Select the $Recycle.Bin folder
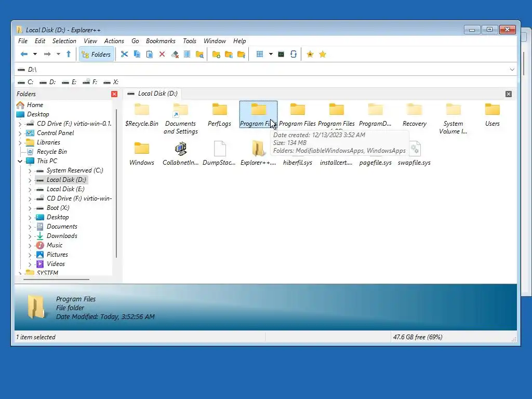Image resolution: width=532 pixels, height=399 pixels. (x=142, y=115)
